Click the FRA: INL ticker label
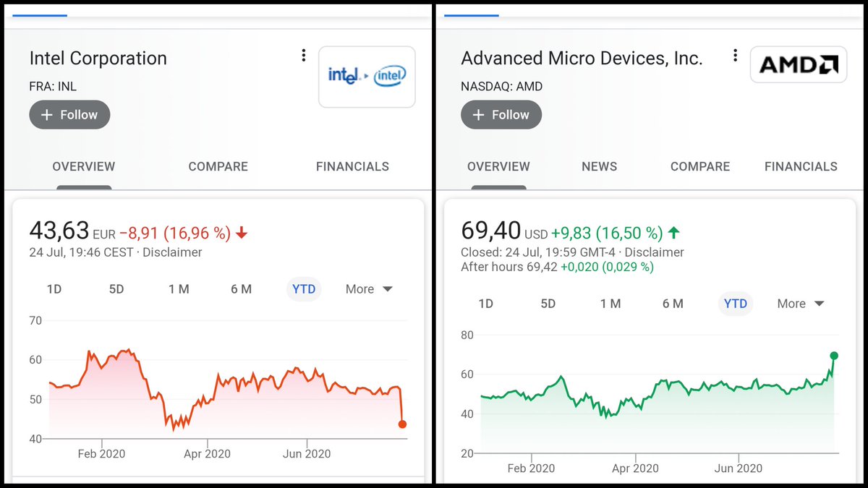The width and height of the screenshot is (868, 488). pyautogui.click(x=53, y=87)
